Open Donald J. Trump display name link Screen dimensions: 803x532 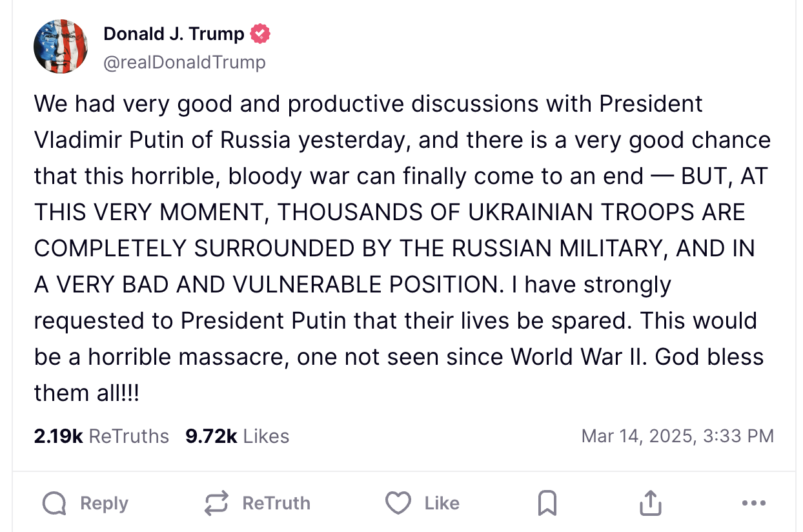tap(174, 34)
